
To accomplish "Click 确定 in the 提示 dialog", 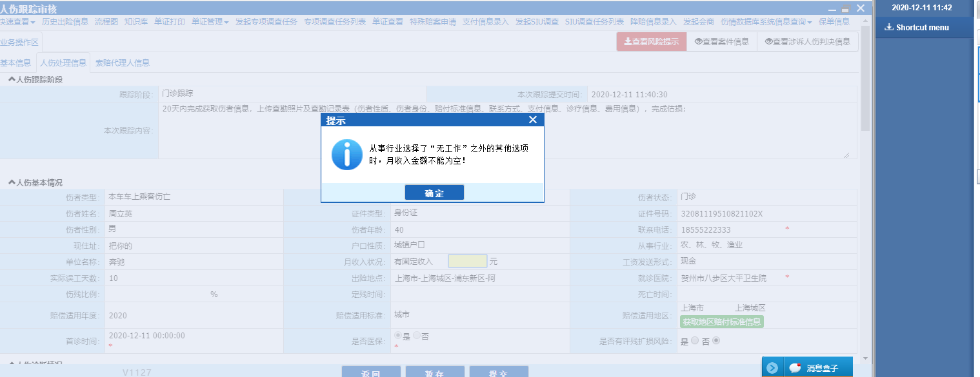I will tap(434, 193).
